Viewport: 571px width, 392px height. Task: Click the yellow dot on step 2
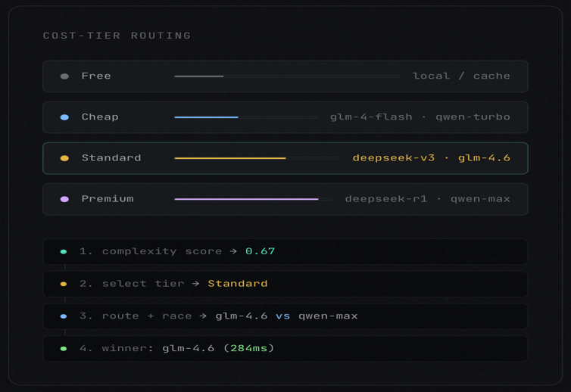[64, 284]
